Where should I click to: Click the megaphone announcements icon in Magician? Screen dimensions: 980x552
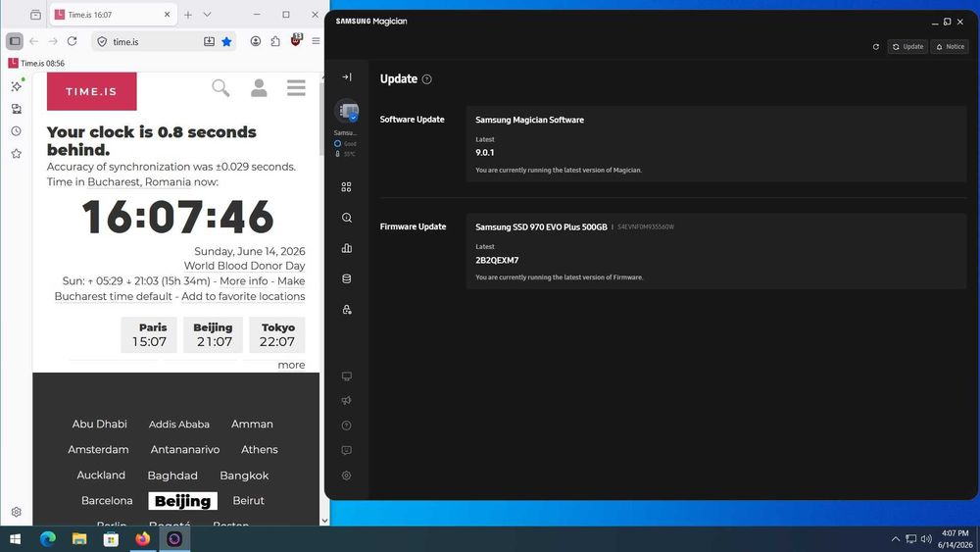point(346,401)
